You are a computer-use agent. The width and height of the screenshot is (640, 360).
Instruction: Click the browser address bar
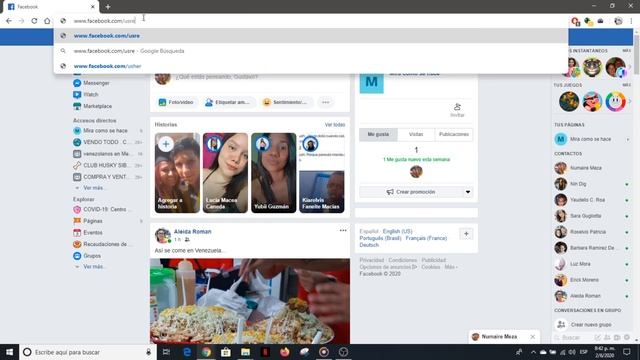(x=311, y=21)
